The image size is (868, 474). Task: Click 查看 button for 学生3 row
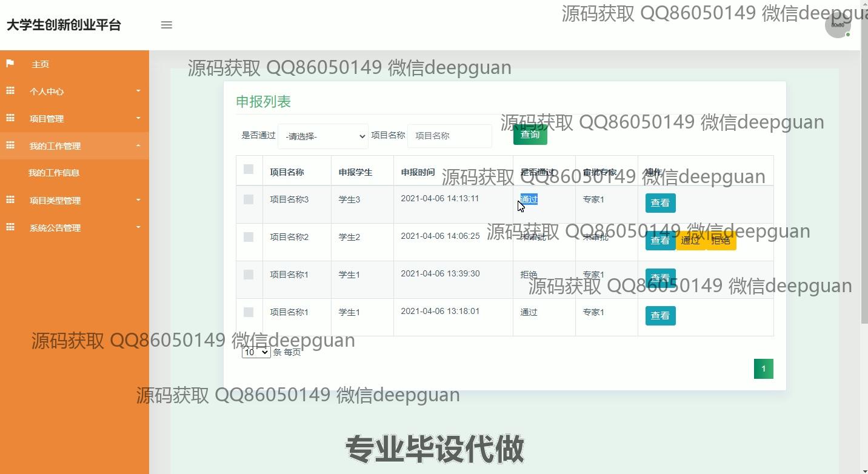click(x=660, y=203)
